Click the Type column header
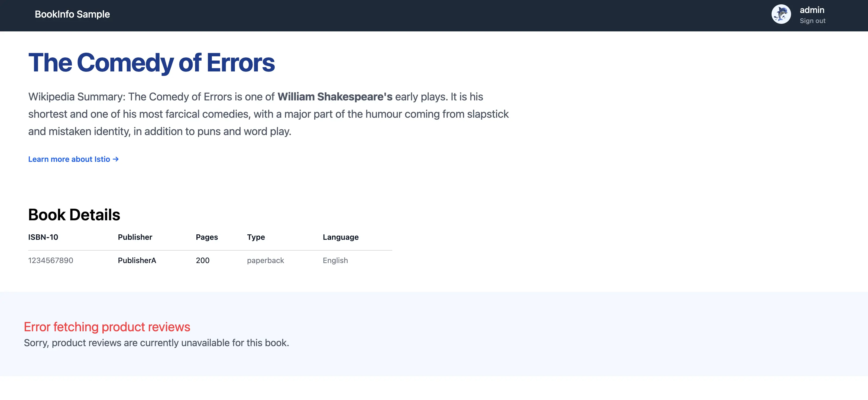Image resolution: width=868 pixels, height=400 pixels. pos(256,237)
